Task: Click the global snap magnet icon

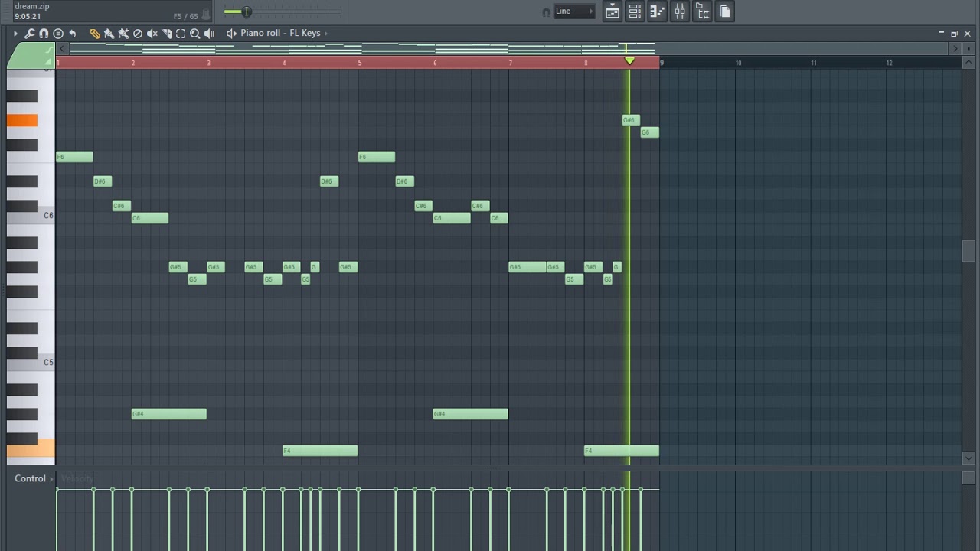Action: [x=545, y=12]
